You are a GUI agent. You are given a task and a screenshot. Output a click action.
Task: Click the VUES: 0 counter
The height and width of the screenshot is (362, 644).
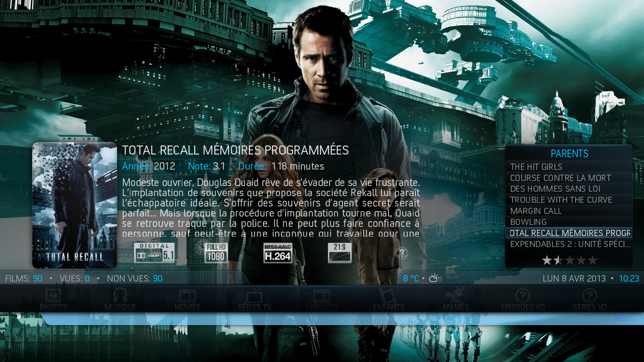[x=74, y=279]
